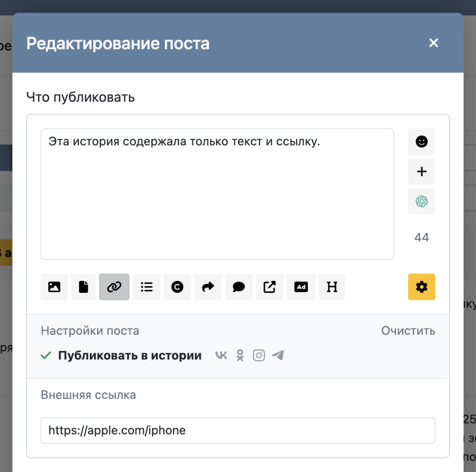Click the image attachment icon
476x472 pixels.
[54, 287]
